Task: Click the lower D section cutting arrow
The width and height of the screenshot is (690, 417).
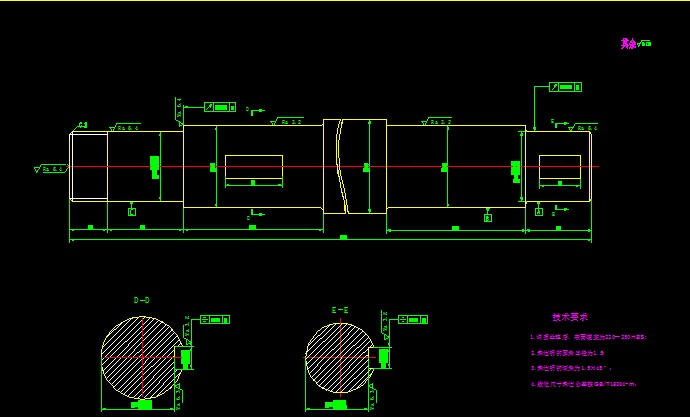Action: click(x=256, y=215)
